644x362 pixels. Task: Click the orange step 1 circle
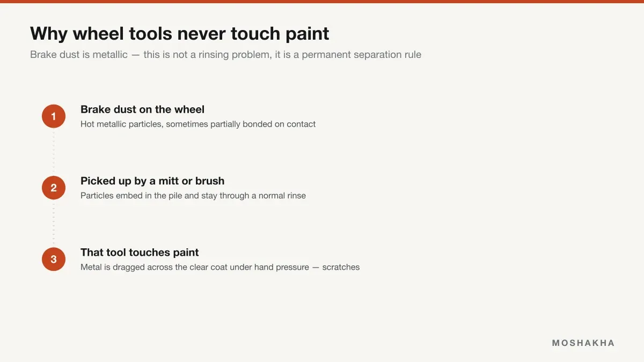(54, 116)
